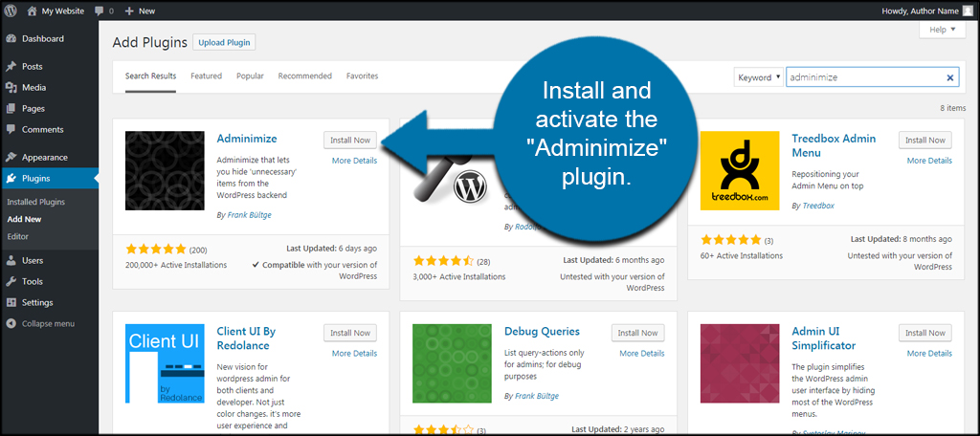The width and height of the screenshot is (980, 436).
Task: View More Details for Treedbox Admin Menu
Action: (929, 161)
